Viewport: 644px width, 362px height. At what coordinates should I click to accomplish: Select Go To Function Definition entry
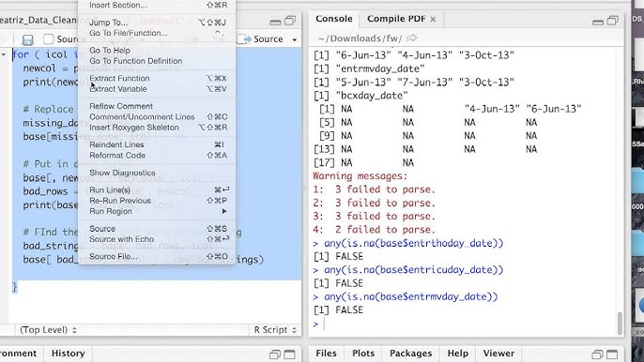click(157, 61)
